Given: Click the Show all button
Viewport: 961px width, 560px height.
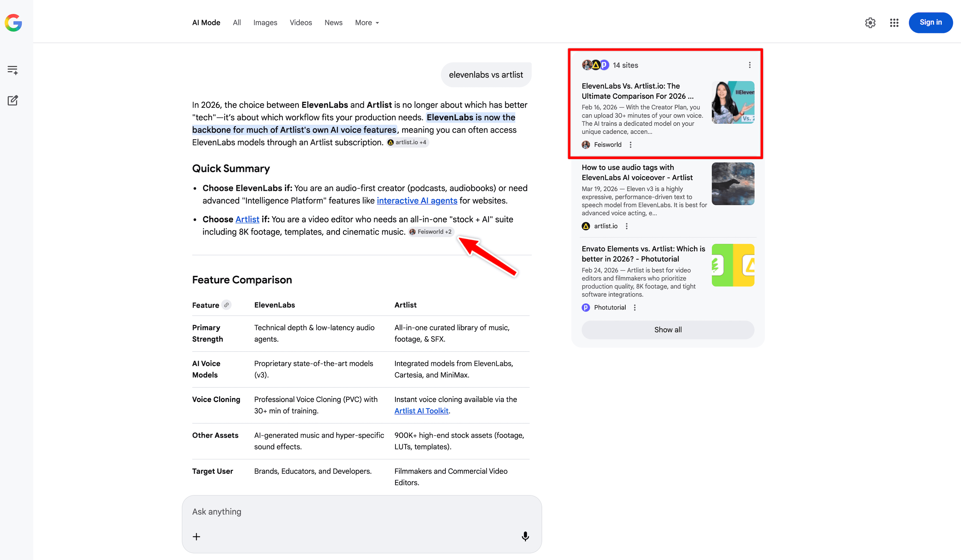Looking at the screenshot, I should coord(668,330).
